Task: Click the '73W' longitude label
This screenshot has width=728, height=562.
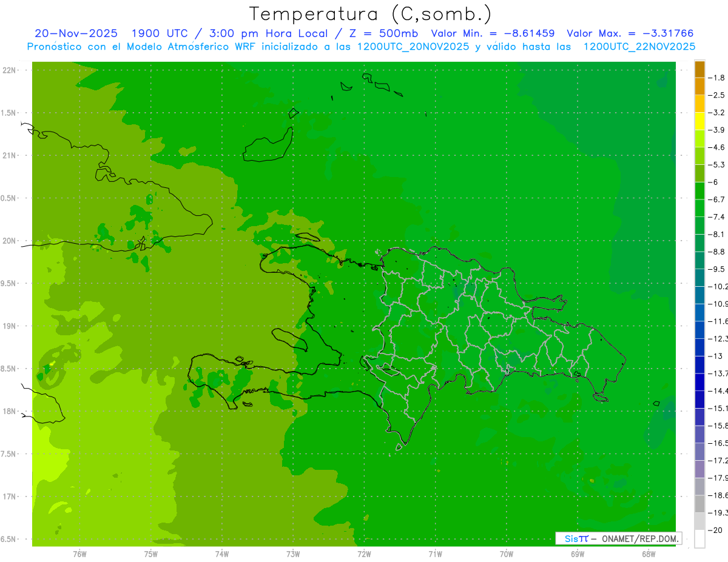Action: tap(293, 554)
